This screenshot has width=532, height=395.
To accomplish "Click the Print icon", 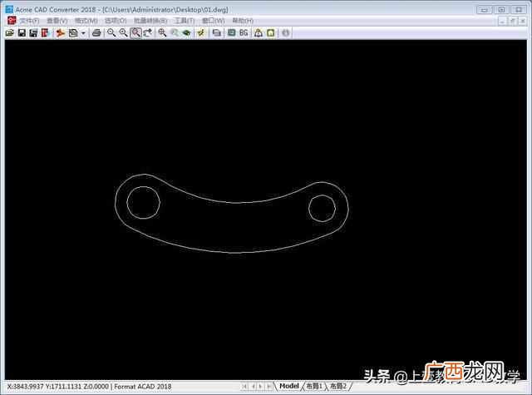I will click(96, 33).
